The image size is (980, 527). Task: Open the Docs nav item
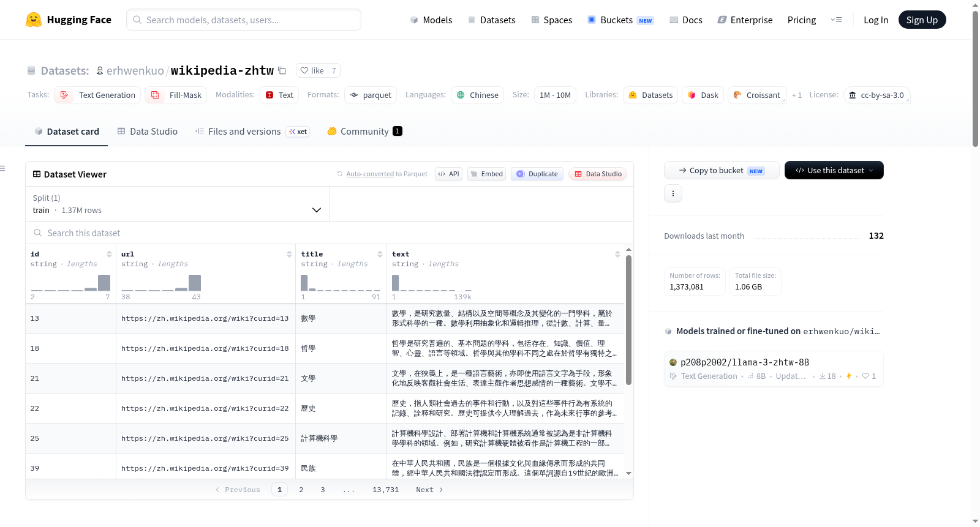click(685, 20)
